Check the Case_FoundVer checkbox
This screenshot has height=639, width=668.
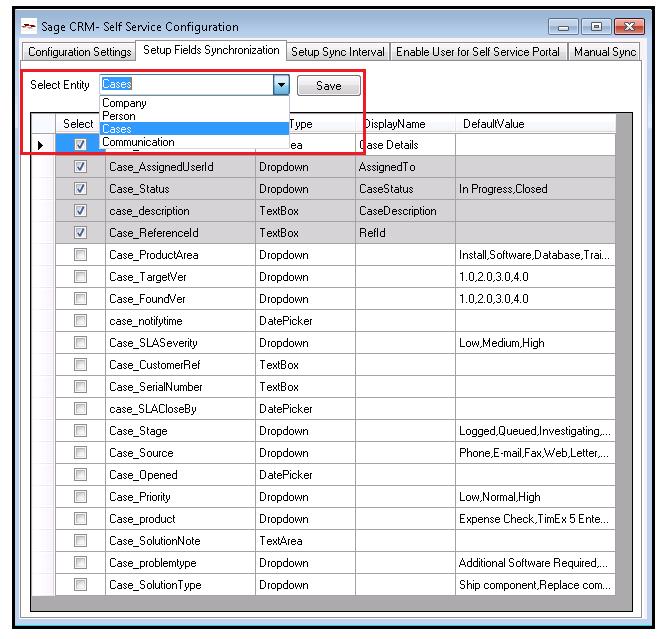coord(80,299)
